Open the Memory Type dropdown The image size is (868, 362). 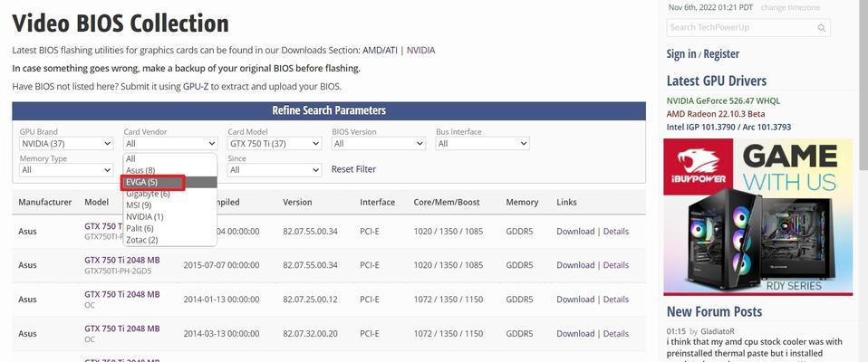coord(66,170)
